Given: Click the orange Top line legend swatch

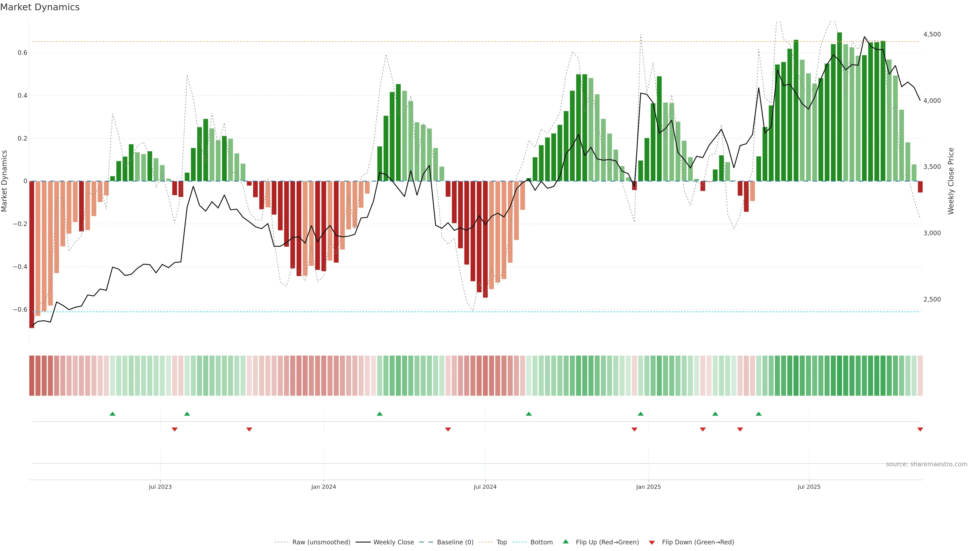Looking at the screenshot, I should pos(485,542).
